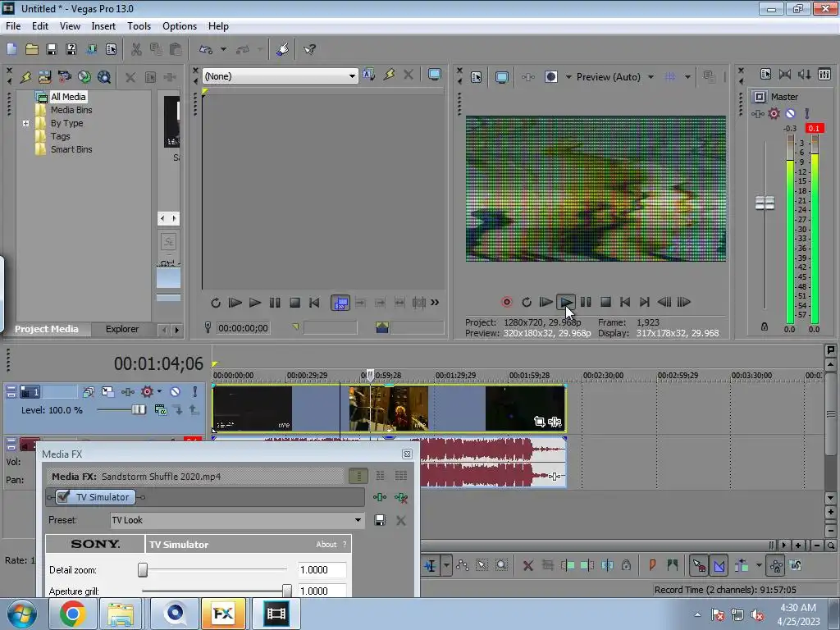The width and height of the screenshot is (840, 630).
Task: Click the Aperture grill slider handle
Action: [x=287, y=591]
